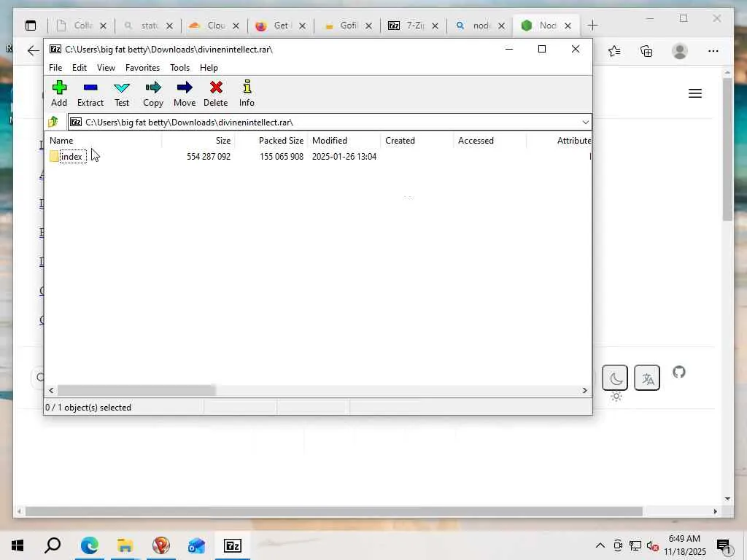Open the View menu
This screenshot has height=560, width=747.
106,68
